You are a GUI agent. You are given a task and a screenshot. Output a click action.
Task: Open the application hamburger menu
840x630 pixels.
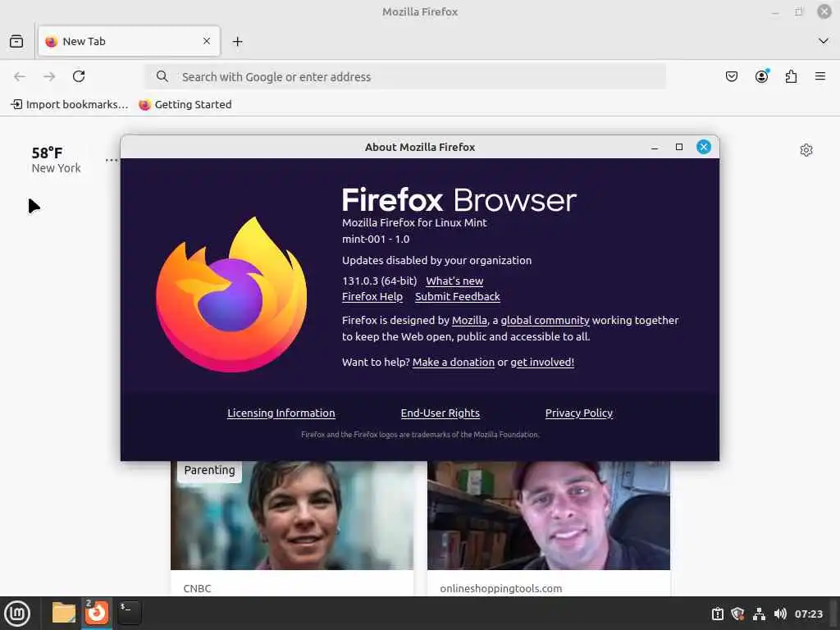[820, 76]
